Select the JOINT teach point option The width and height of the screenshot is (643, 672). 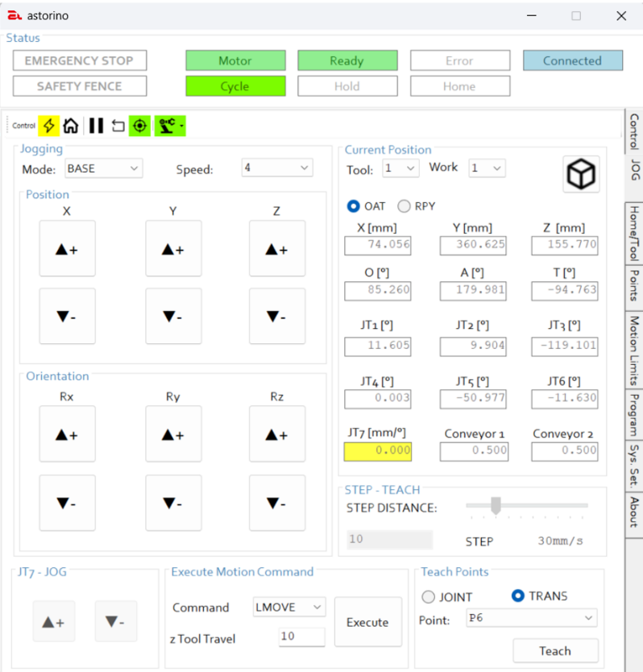(x=429, y=597)
